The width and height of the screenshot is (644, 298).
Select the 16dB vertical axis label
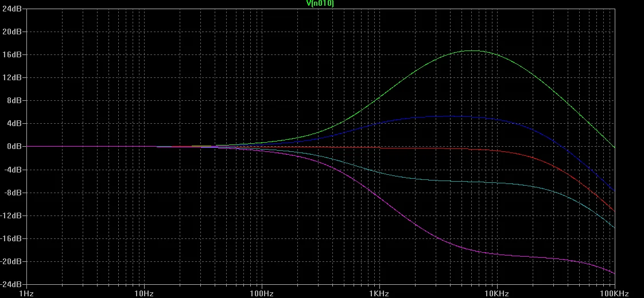pyautogui.click(x=12, y=54)
